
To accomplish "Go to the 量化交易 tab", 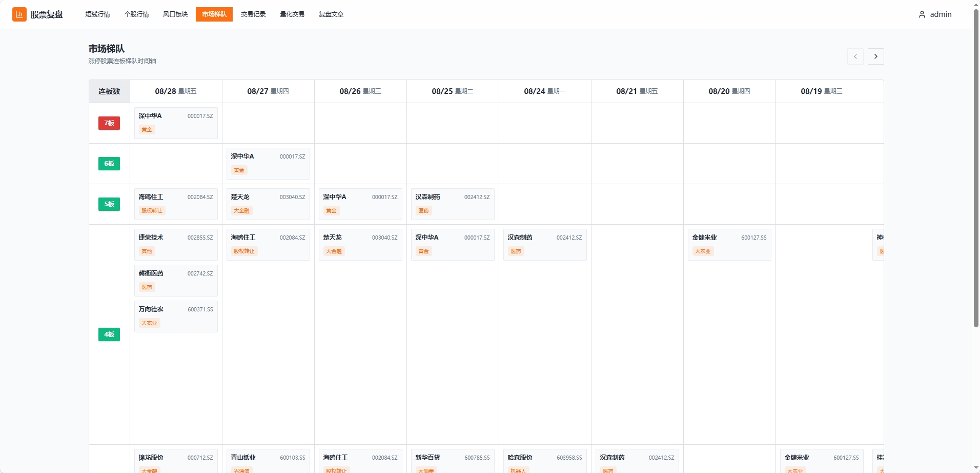I will click(292, 14).
